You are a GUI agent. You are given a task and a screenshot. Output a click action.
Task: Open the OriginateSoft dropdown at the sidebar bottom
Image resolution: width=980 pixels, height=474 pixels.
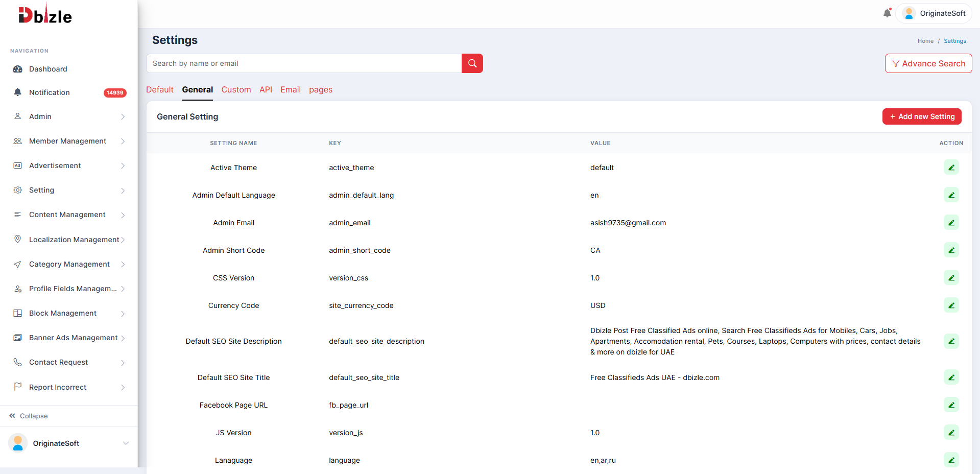coord(69,443)
